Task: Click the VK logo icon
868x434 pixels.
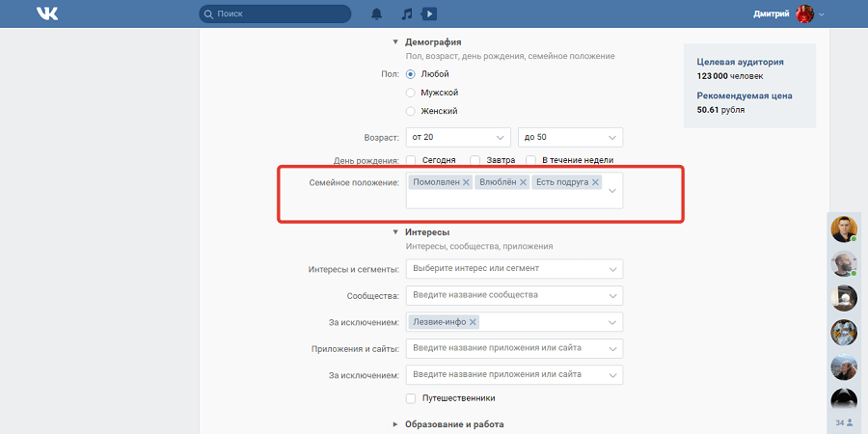Action: [x=46, y=14]
